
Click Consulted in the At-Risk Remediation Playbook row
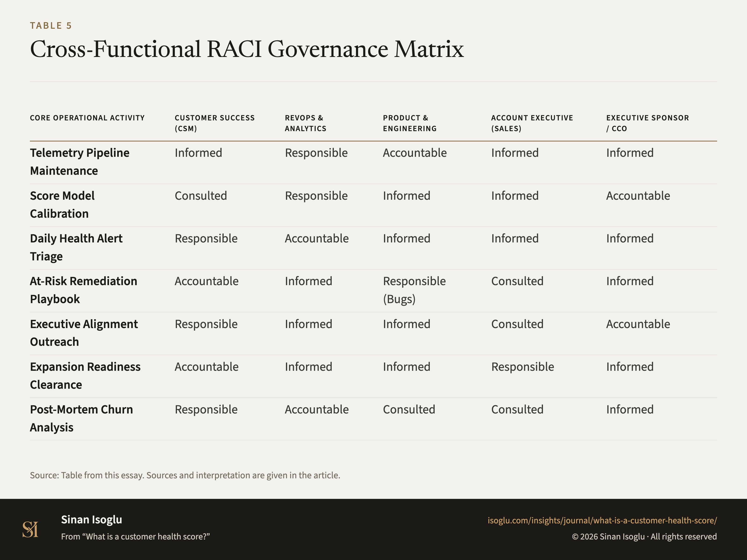(517, 281)
